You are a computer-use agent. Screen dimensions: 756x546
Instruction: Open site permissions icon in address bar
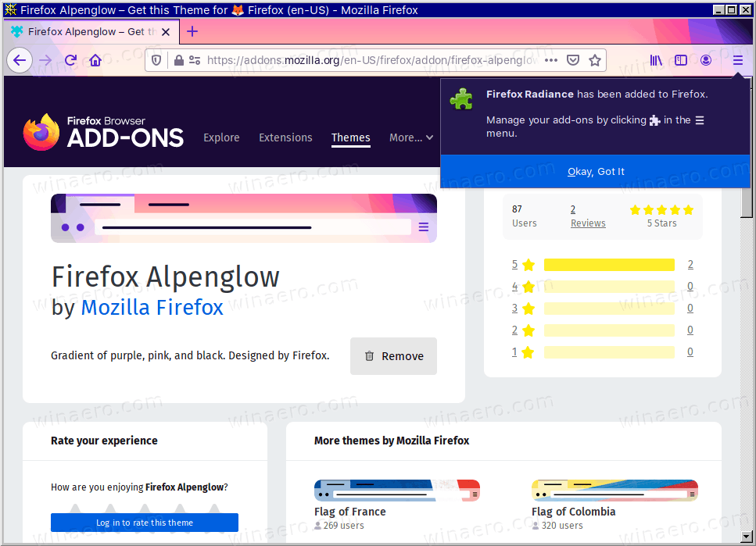(195, 60)
